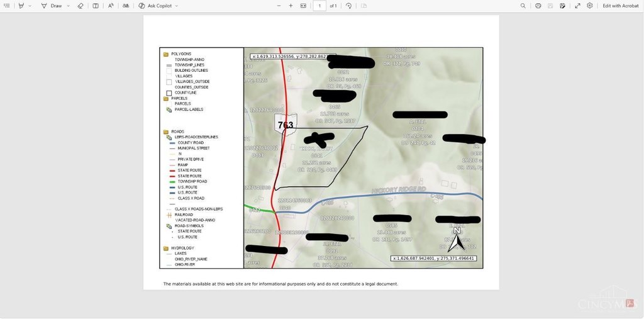Click the Translate icon
The width and height of the screenshot is (644, 319).
pyautogui.click(x=126, y=6)
